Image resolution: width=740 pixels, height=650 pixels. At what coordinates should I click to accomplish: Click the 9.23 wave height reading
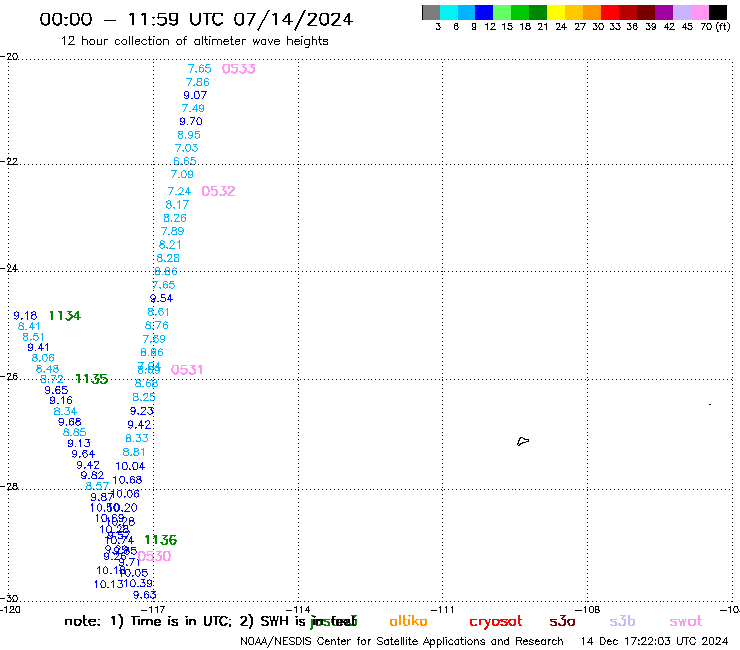(x=142, y=411)
